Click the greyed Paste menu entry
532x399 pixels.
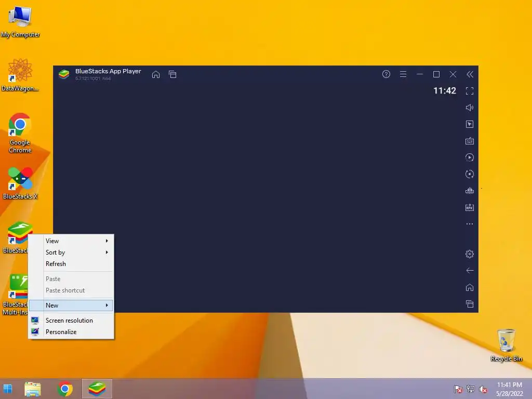point(71,279)
